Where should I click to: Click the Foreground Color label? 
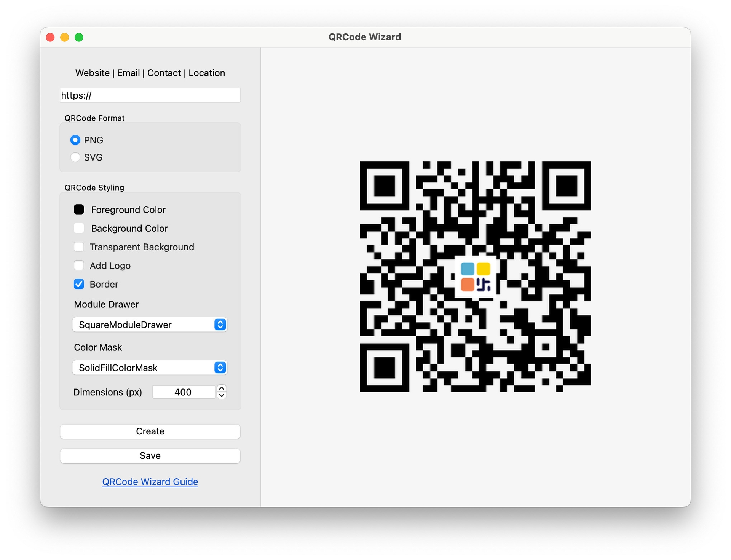(128, 210)
